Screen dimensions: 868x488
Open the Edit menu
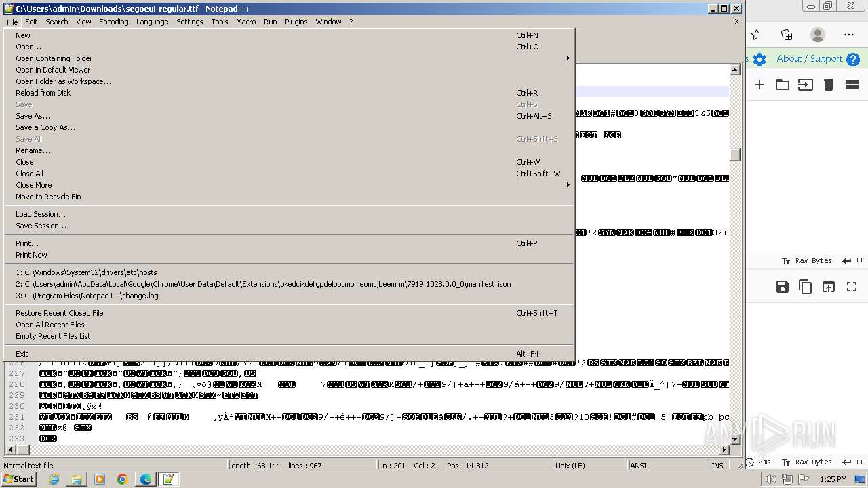point(31,22)
